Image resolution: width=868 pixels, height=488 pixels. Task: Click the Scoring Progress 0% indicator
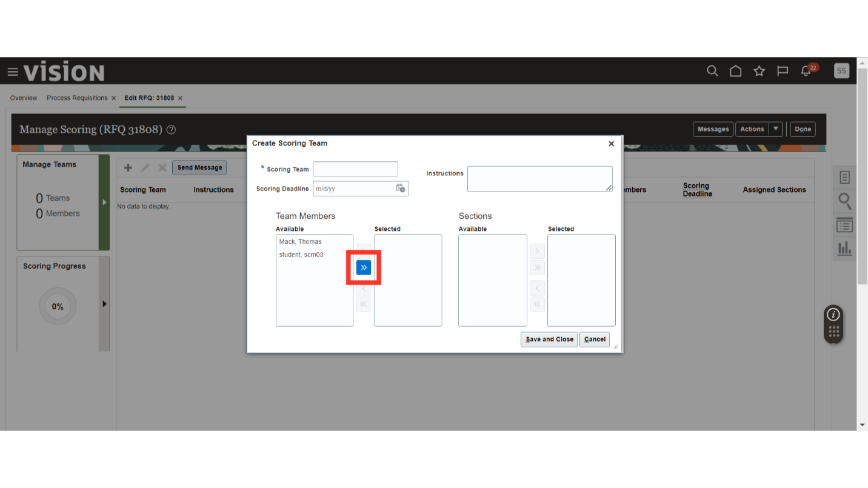tap(58, 307)
